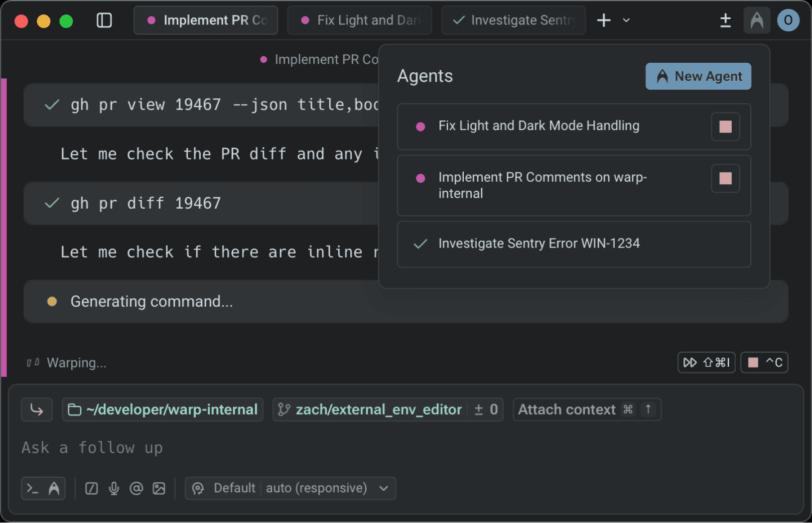Open slash commands icon
This screenshot has width=812, height=523.
[x=92, y=489]
